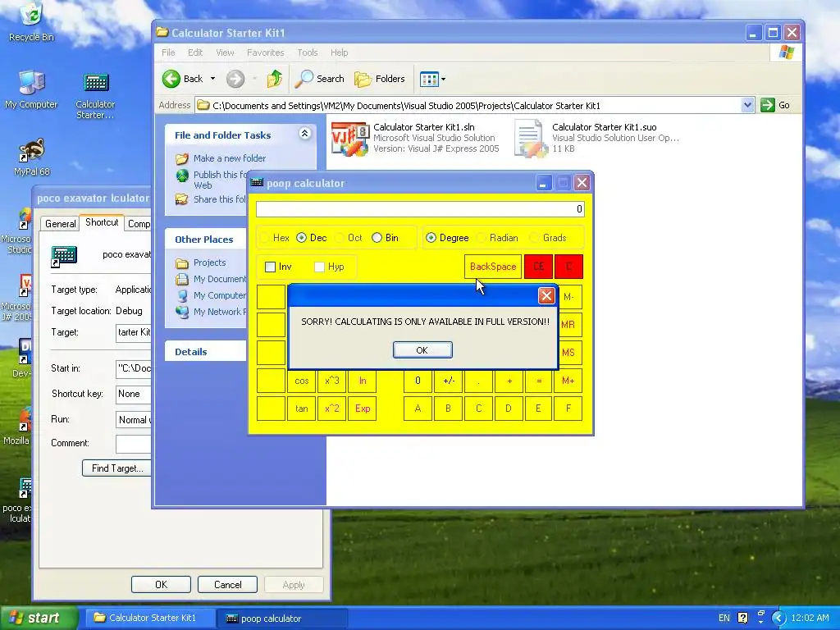840x630 pixels.
Task: Open the View menu in Explorer
Action: tap(225, 52)
